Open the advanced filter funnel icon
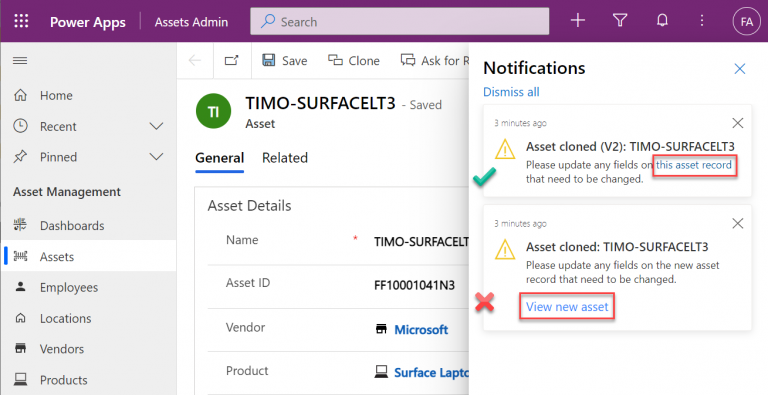 (x=620, y=21)
